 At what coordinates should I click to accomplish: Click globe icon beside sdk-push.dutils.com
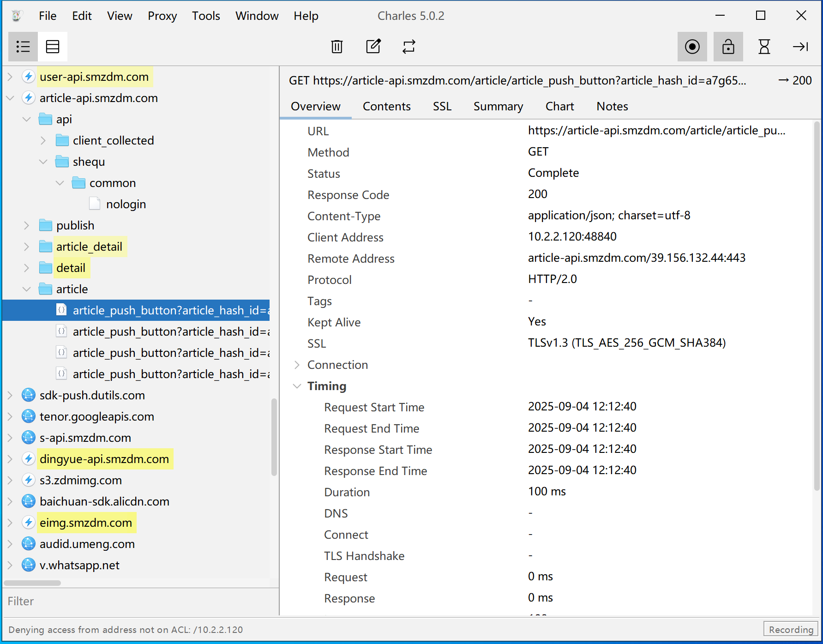click(x=29, y=395)
